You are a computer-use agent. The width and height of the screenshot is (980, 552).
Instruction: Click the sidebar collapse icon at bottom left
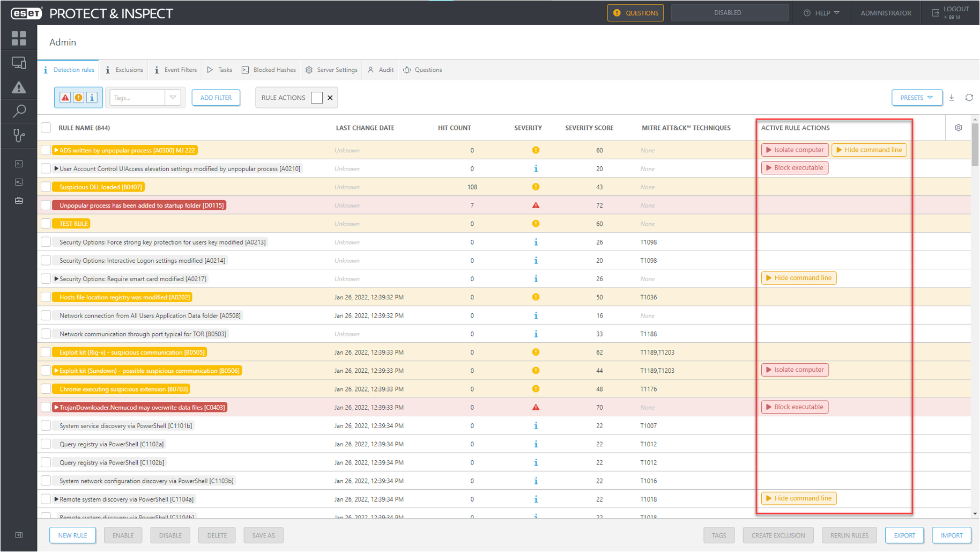point(19,535)
